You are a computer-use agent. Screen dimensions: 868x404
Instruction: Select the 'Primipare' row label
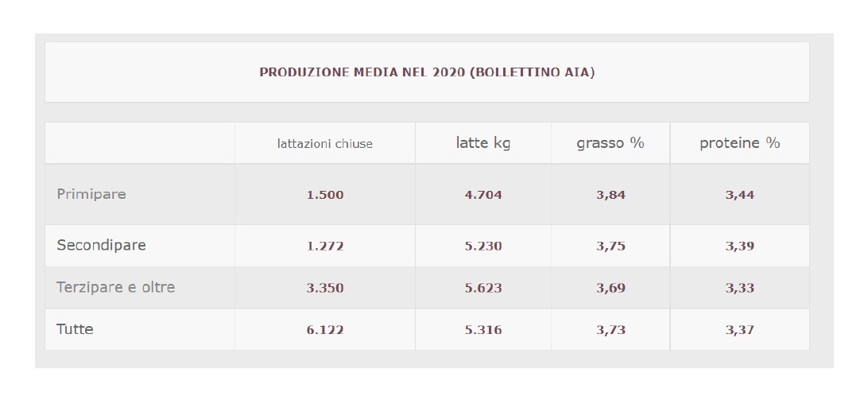point(91,195)
